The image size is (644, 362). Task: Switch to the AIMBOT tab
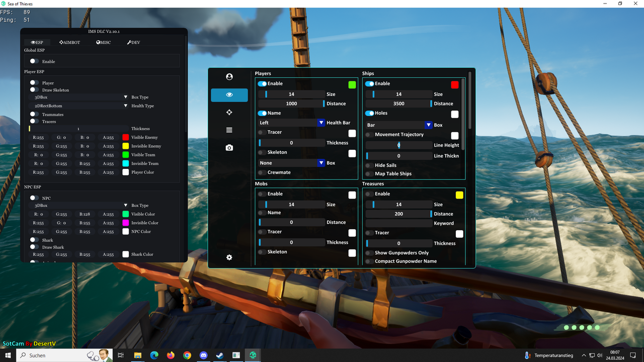(x=69, y=42)
